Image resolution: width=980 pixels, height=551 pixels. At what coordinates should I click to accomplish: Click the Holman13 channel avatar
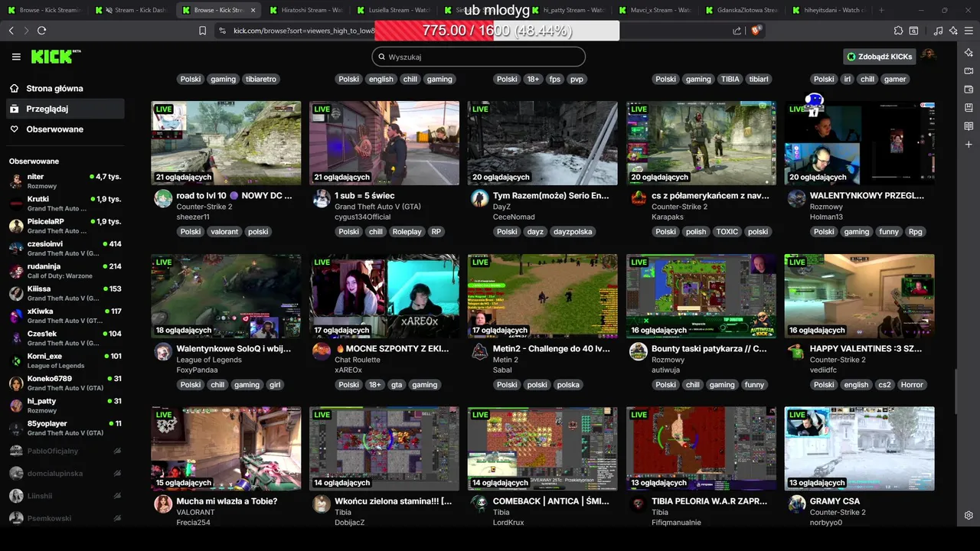(x=797, y=199)
